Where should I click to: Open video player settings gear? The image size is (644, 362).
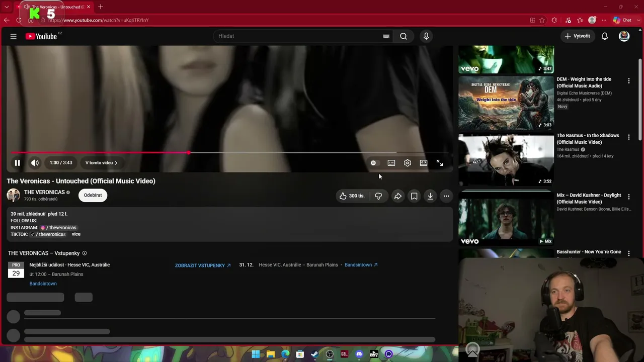(x=408, y=163)
